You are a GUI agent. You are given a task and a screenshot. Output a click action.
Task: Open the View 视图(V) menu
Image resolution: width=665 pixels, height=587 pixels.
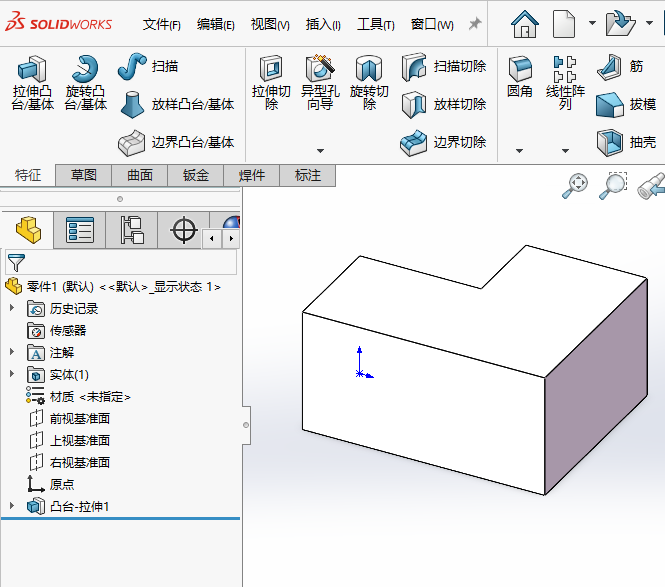[x=270, y=24]
